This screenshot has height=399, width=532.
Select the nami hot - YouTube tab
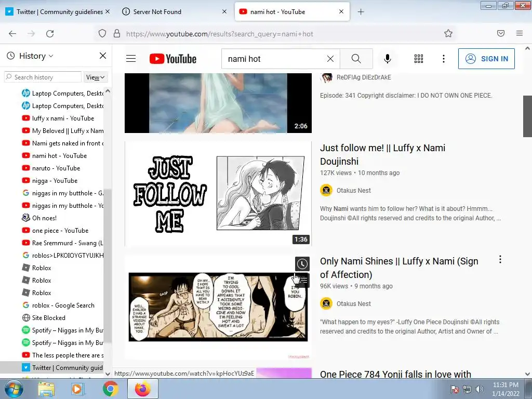point(292,11)
